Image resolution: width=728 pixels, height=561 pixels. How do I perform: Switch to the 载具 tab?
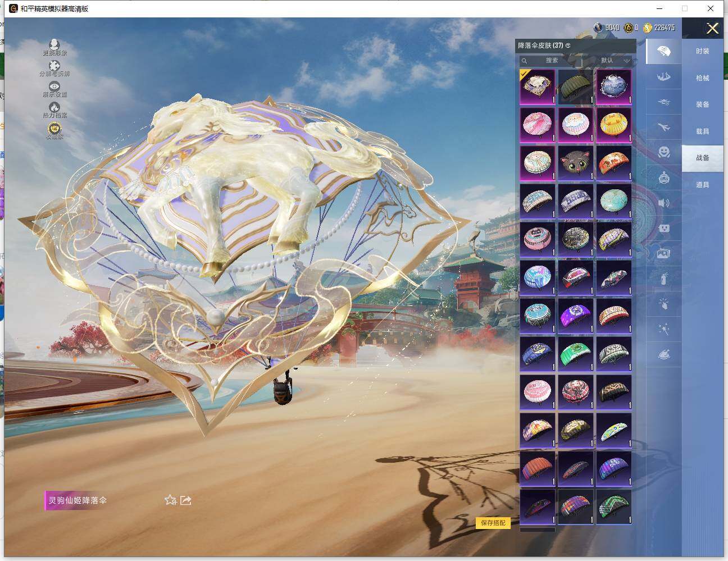pyautogui.click(x=703, y=131)
